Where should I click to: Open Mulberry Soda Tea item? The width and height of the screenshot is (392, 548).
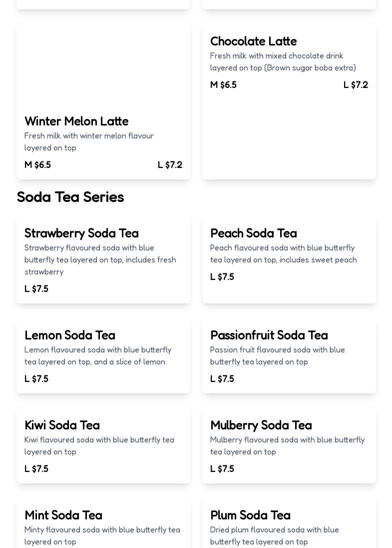coord(261,425)
